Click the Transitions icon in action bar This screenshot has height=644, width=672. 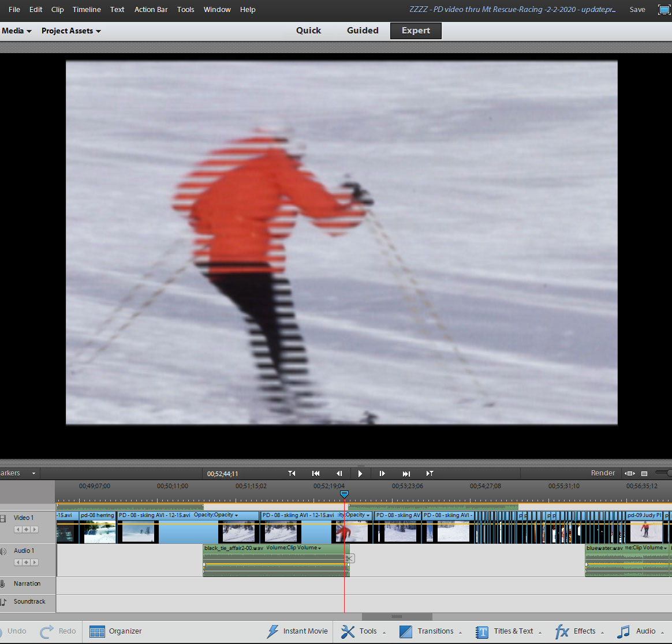pyautogui.click(x=406, y=631)
